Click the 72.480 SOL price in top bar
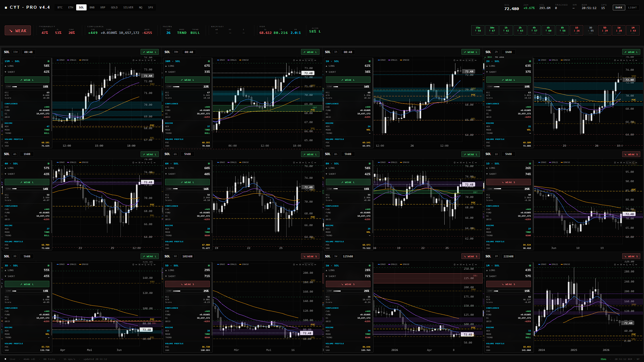The height and width of the screenshot is (362, 644). (511, 9)
